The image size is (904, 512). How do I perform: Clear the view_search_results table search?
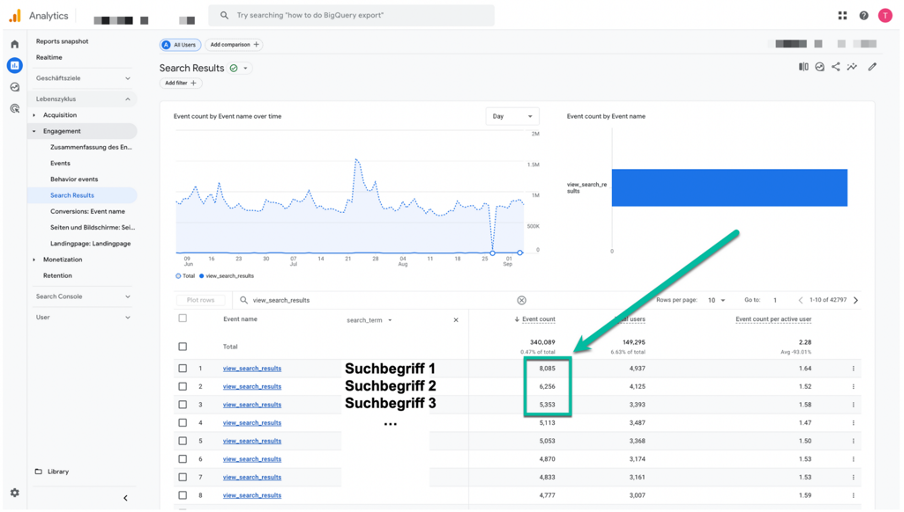click(521, 300)
